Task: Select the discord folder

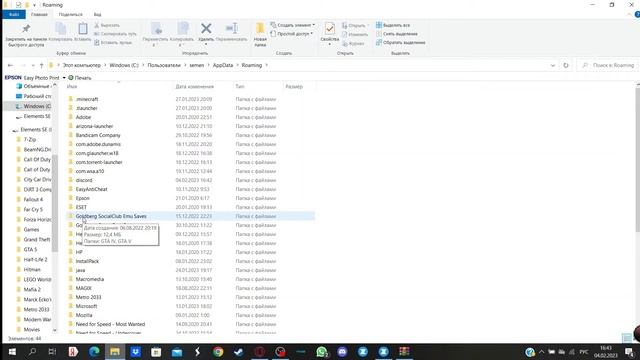Action: (x=84, y=180)
